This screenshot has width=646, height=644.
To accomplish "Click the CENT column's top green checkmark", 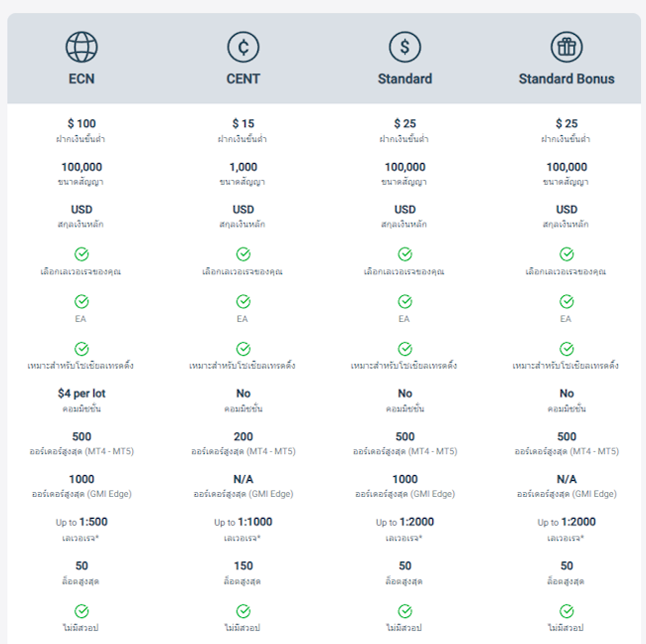I will (243, 254).
